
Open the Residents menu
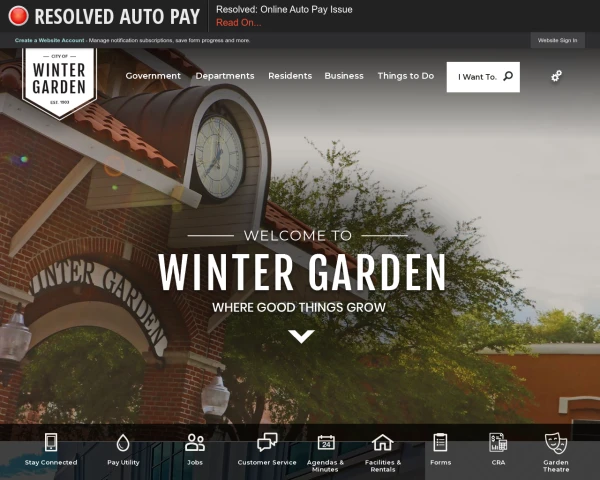point(290,76)
